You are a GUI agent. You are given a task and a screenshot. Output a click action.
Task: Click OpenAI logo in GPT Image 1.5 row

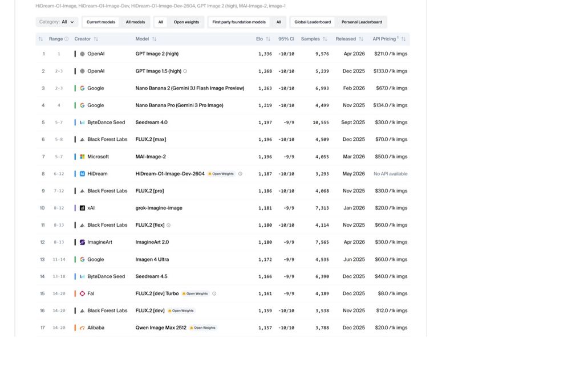82,71
